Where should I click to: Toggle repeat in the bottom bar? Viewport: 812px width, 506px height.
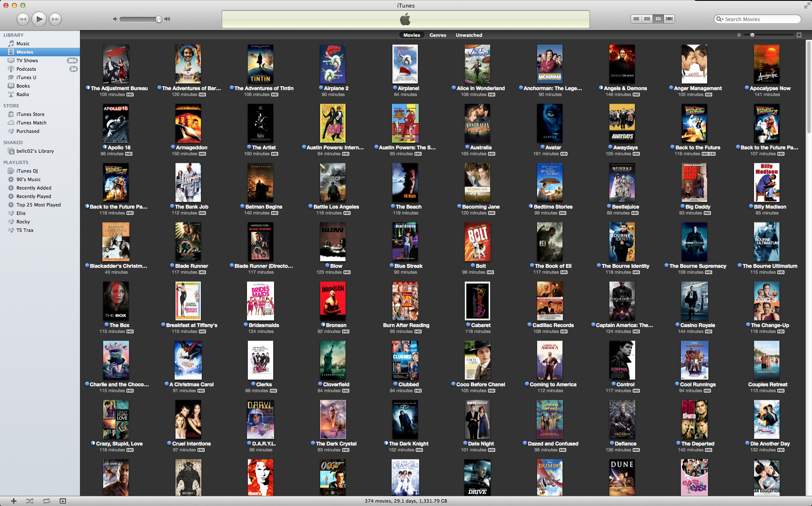point(46,501)
